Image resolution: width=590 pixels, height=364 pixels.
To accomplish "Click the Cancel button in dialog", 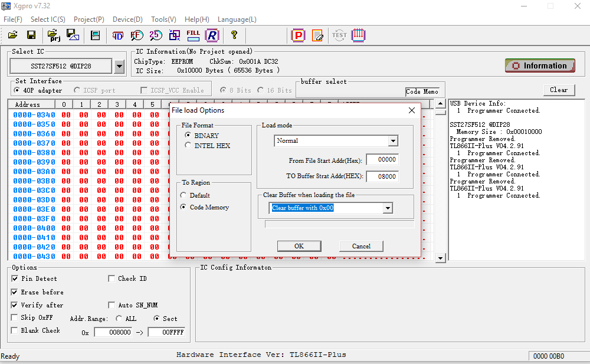I will 361,246.
